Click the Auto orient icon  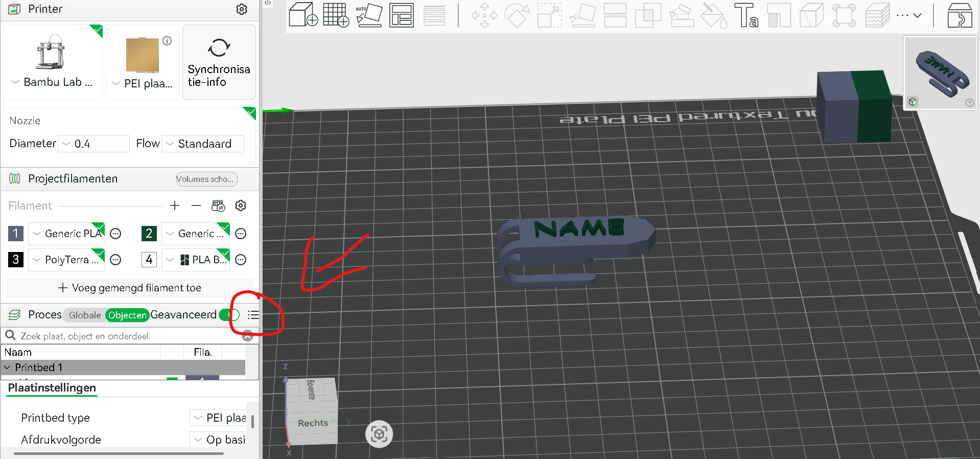(x=369, y=15)
